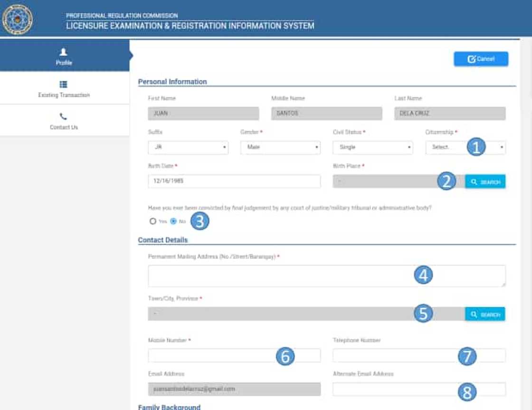The height and width of the screenshot is (410, 532).
Task: Open the Suffix dropdown
Action: [x=188, y=148]
